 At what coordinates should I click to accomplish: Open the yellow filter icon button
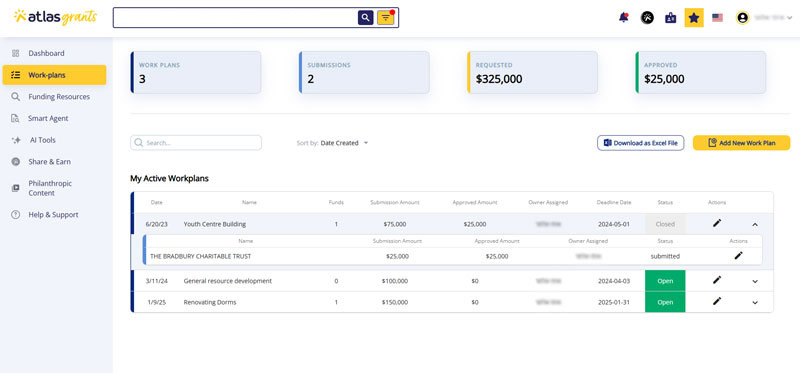[386, 18]
